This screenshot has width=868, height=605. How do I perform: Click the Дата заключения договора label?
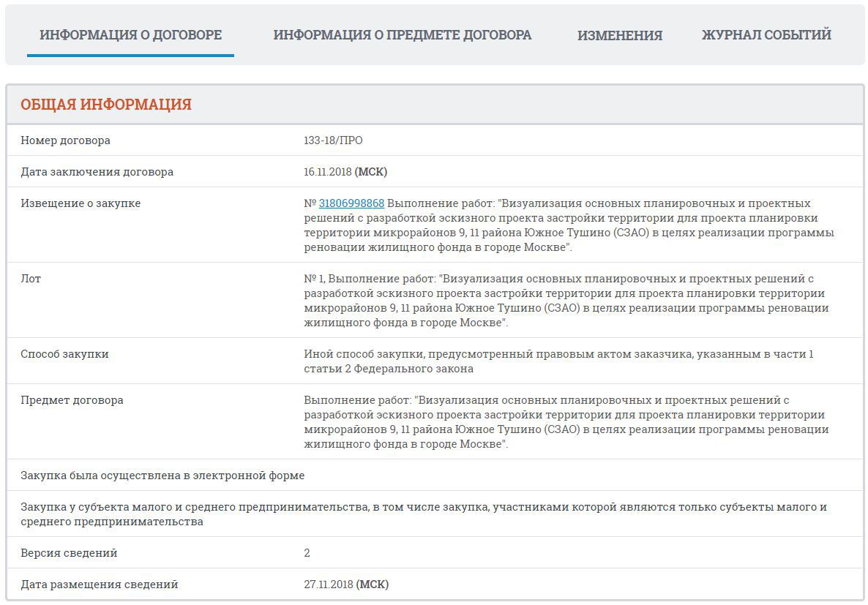[97, 172]
